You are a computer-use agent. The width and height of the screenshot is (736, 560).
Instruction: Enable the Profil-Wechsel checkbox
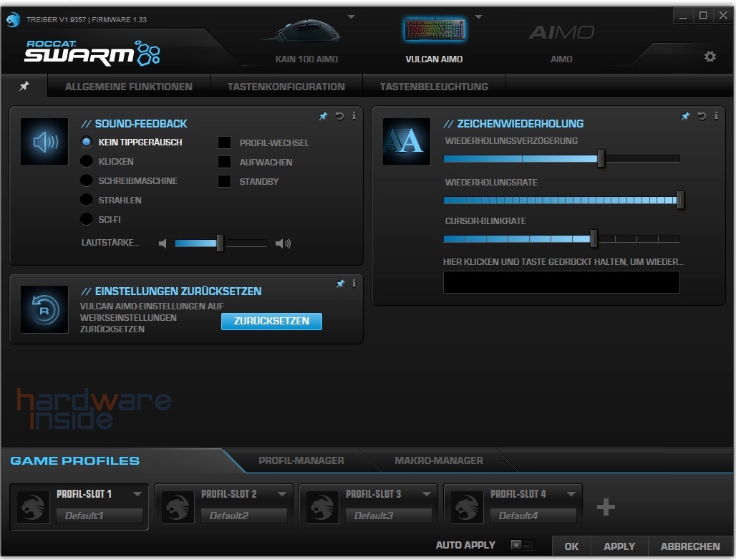click(x=224, y=143)
